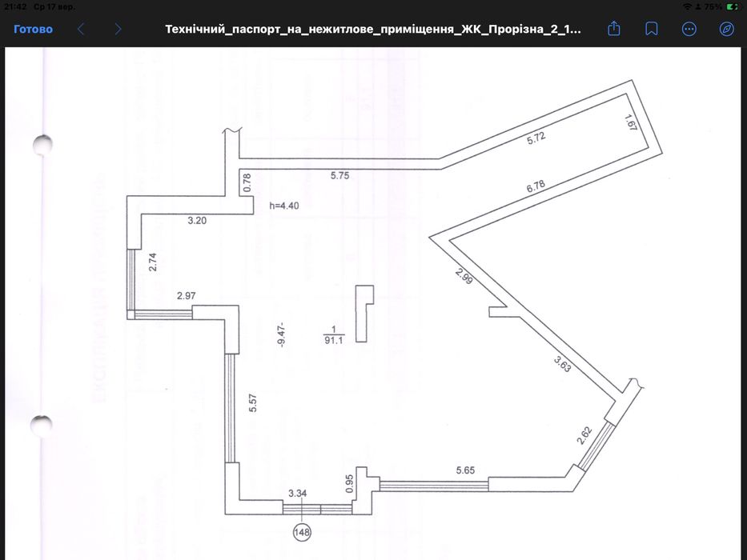Tap the ceiling height label h=4.40
The width and height of the screenshot is (747, 560).
[284, 206]
